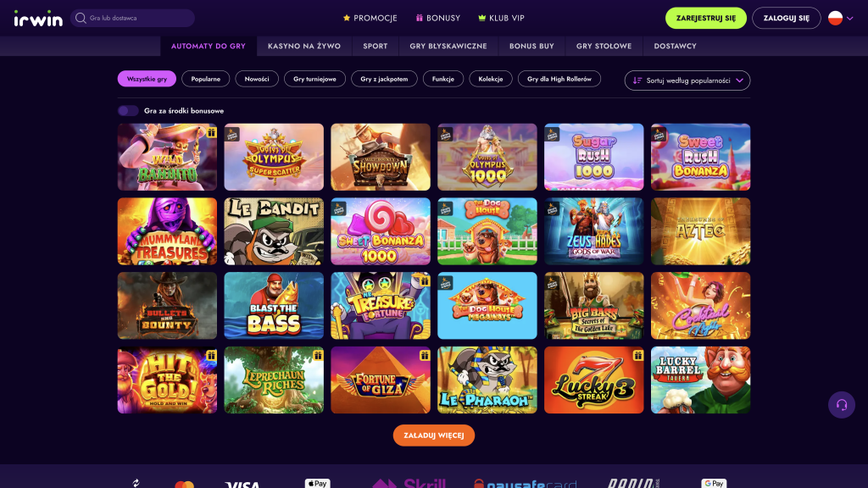Click the gift icon on Lucky Streak 3
The image size is (868, 488).
click(637, 355)
